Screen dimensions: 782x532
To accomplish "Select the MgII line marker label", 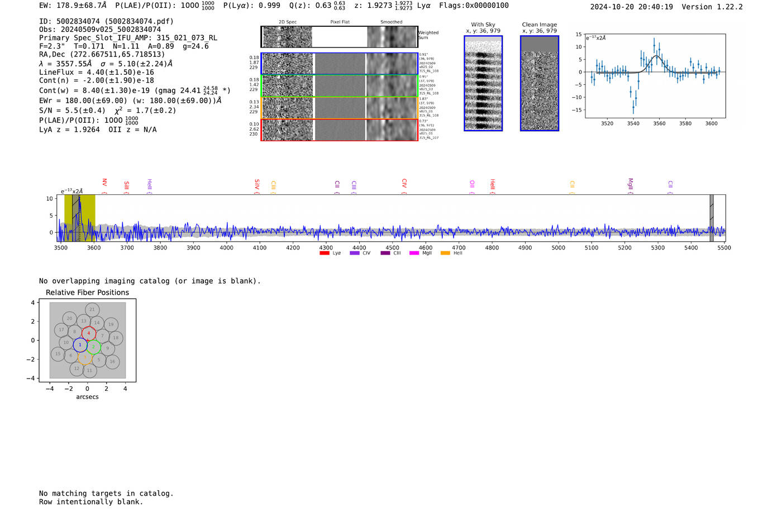I will tap(631, 184).
